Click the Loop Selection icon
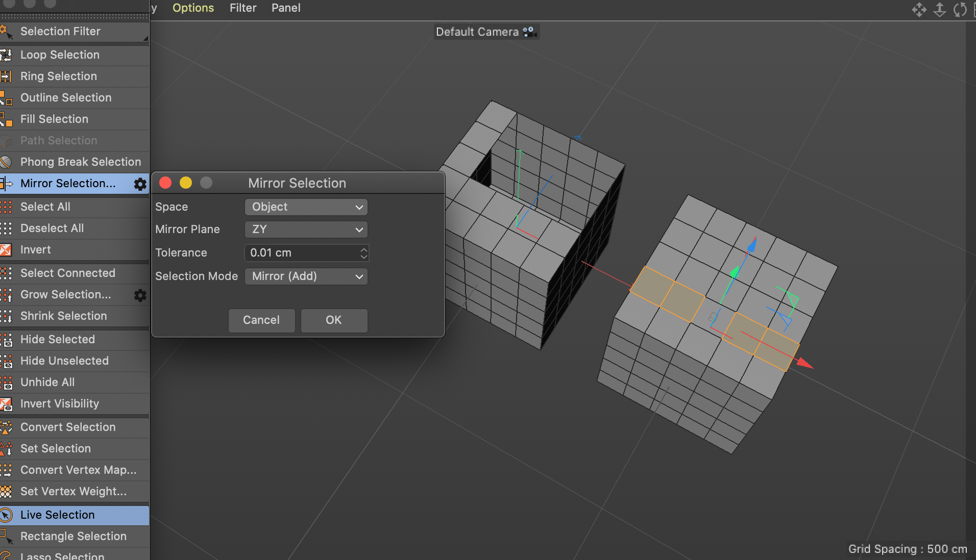This screenshot has width=976, height=560. [x=6, y=55]
